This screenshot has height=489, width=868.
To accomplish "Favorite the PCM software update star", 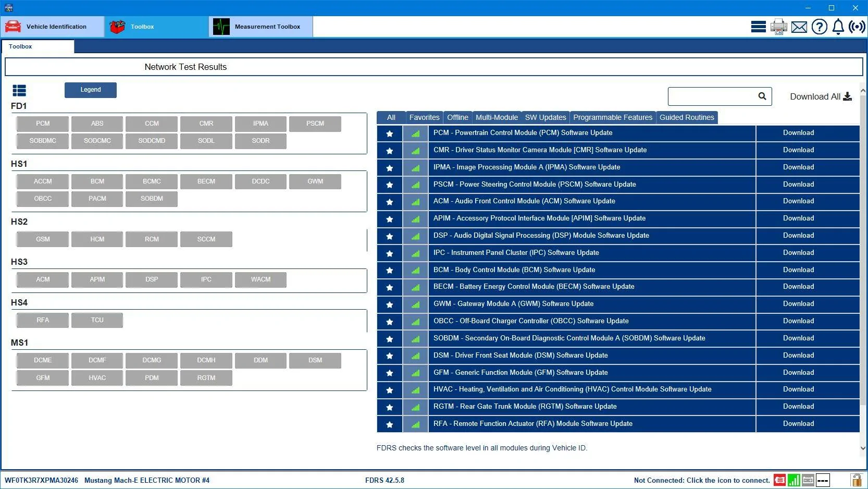I will (390, 133).
